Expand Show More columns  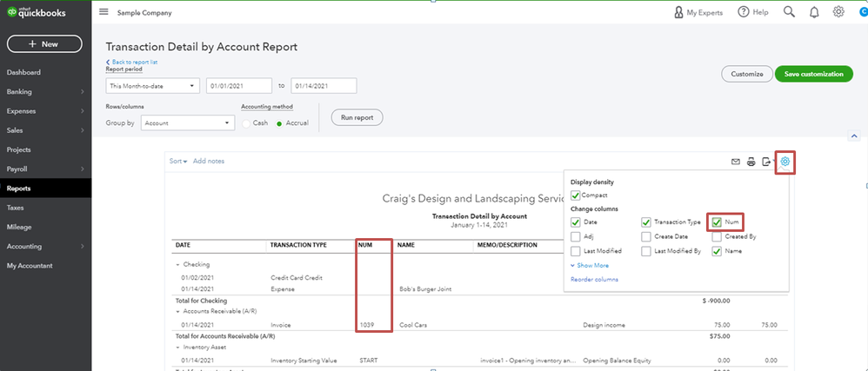tap(590, 265)
